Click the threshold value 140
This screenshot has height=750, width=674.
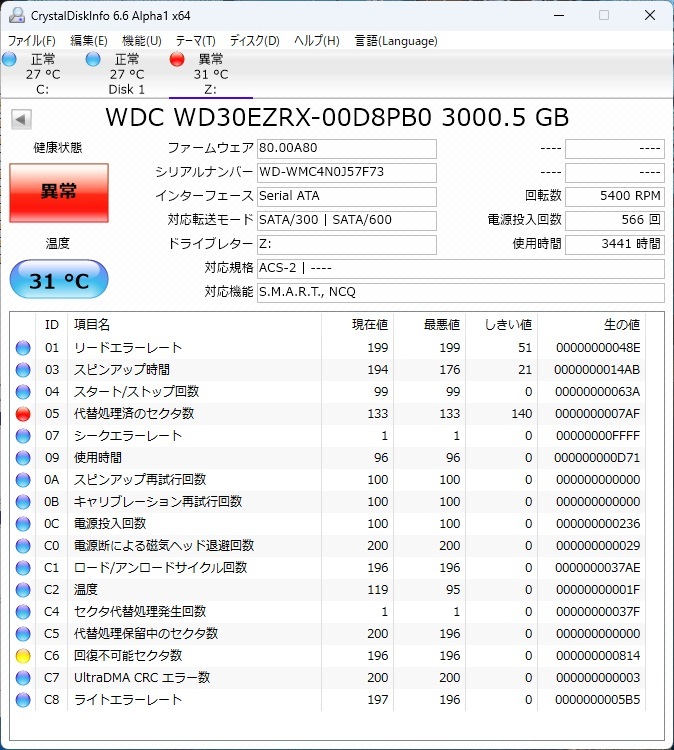[521, 414]
